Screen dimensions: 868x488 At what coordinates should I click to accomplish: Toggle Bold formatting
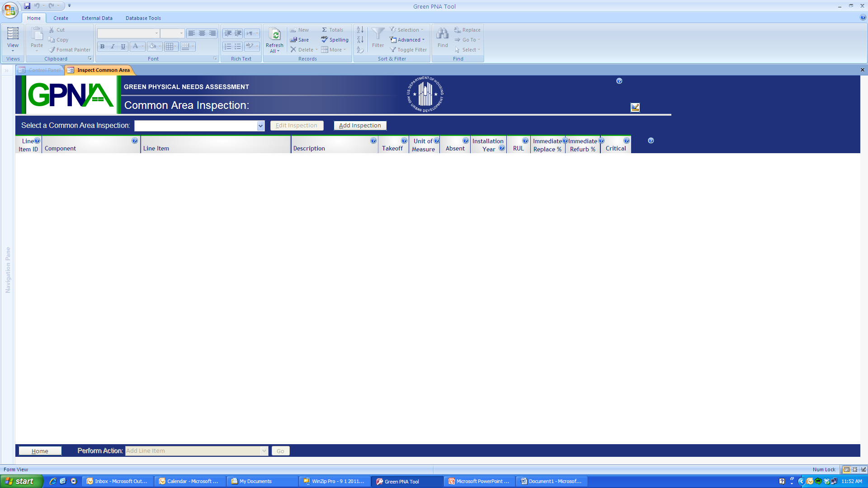[103, 46]
